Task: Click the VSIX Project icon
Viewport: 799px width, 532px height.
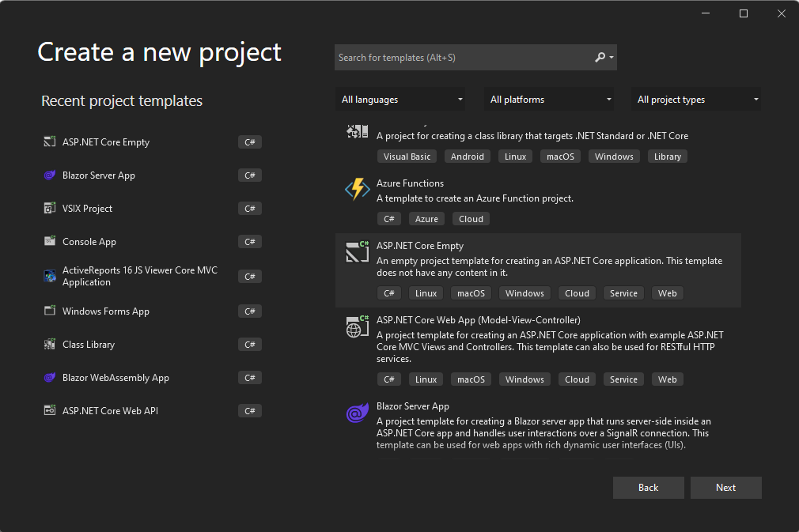Action: click(x=48, y=208)
